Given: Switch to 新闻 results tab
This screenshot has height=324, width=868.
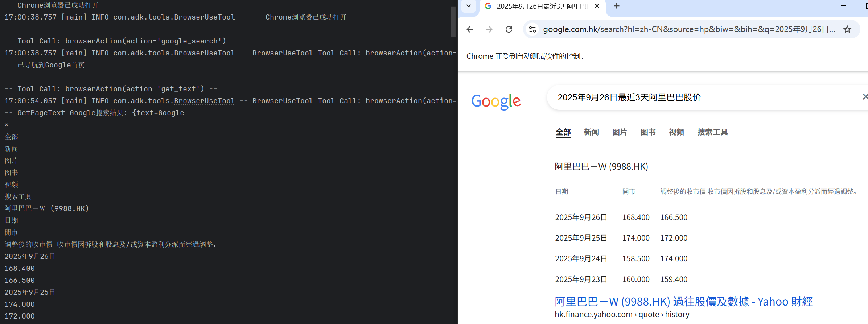Looking at the screenshot, I should click(x=592, y=132).
